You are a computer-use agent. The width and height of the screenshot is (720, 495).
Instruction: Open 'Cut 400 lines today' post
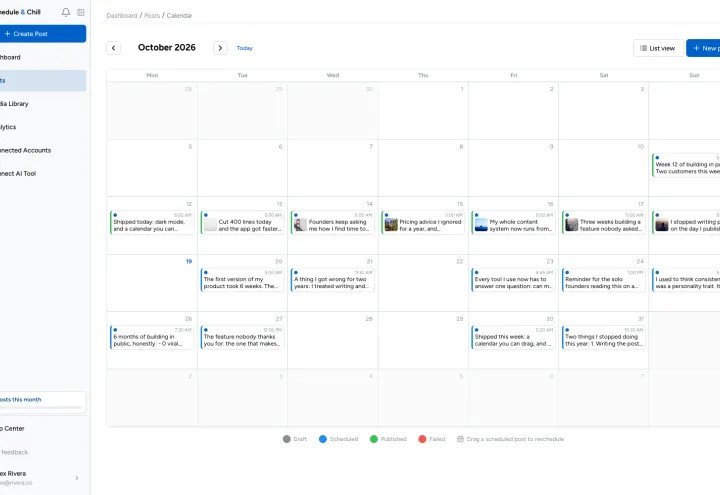click(x=242, y=222)
